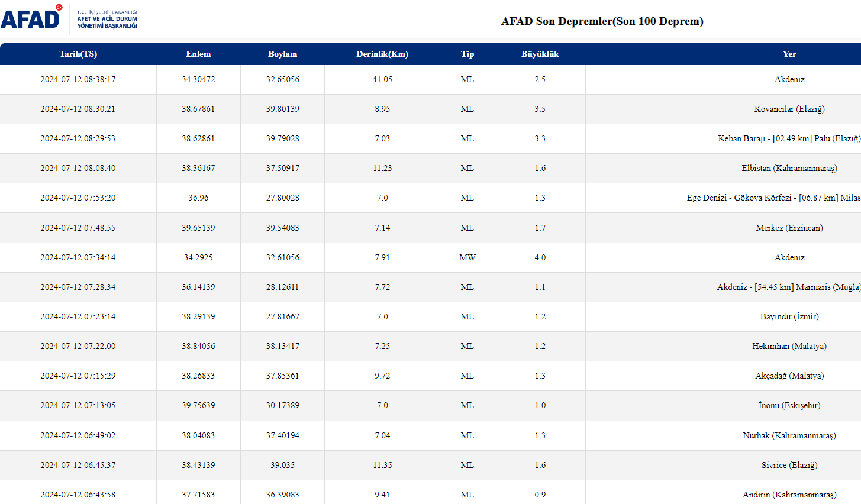This screenshot has height=504, width=861.
Task: Click the MW type cell
Action: [467, 257]
